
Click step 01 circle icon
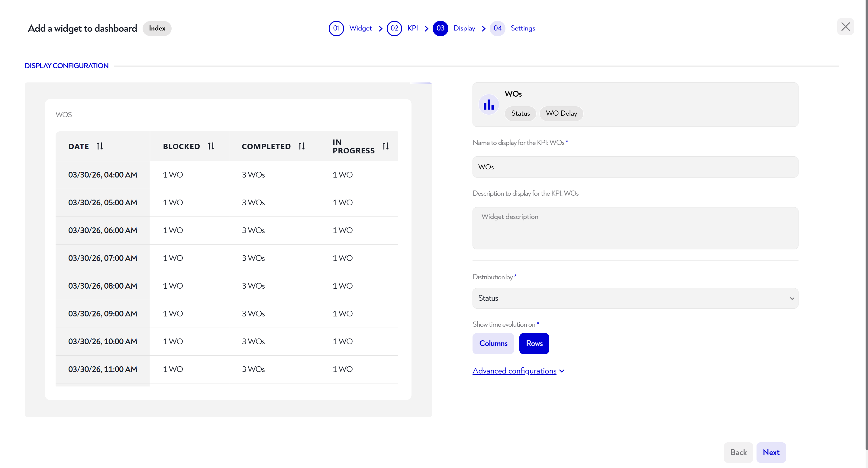click(x=336, y=28)
